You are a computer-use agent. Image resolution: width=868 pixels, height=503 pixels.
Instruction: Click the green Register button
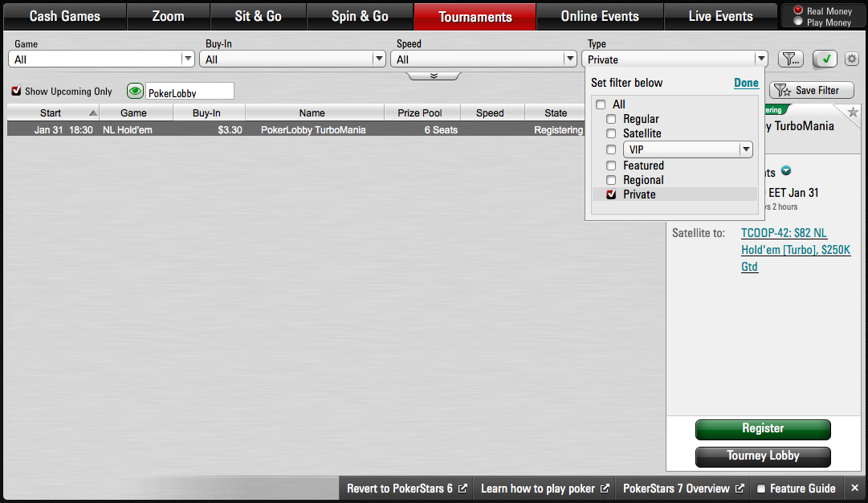(x=763, y=429)
